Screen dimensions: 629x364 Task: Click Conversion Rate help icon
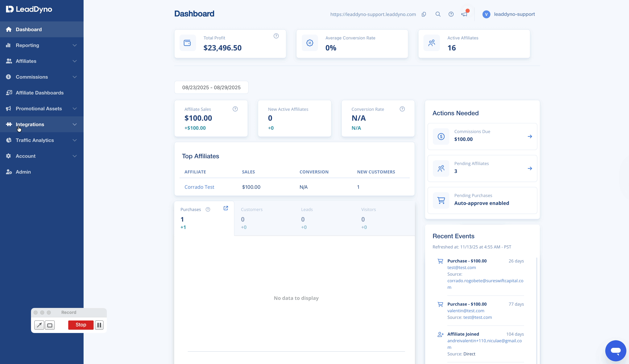point(402,109)
